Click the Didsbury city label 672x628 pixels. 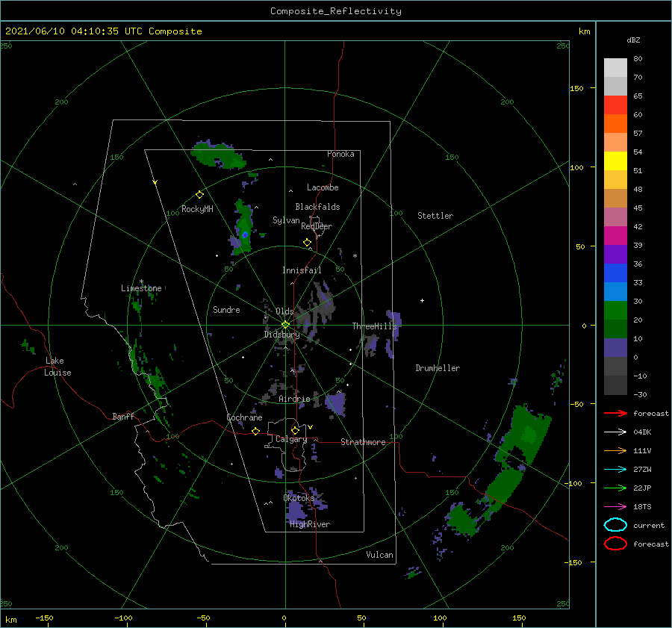click(x=281, y=335)
